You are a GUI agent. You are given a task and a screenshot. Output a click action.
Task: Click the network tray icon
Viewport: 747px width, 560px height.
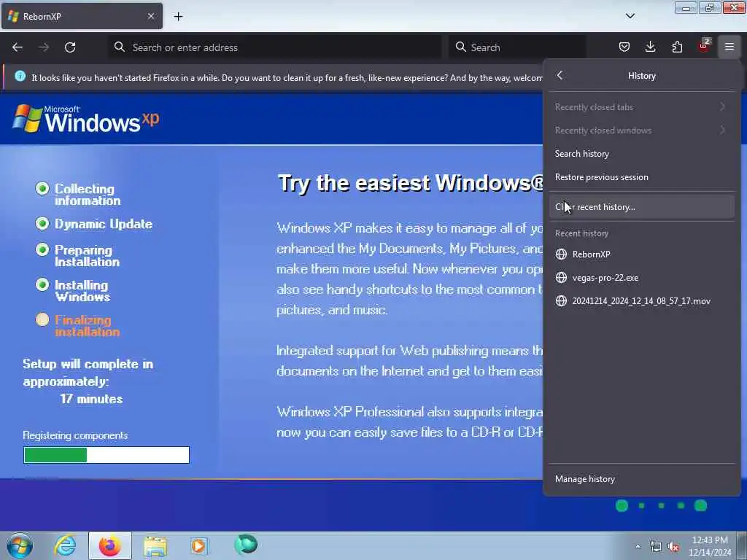(x=656, y=547)
